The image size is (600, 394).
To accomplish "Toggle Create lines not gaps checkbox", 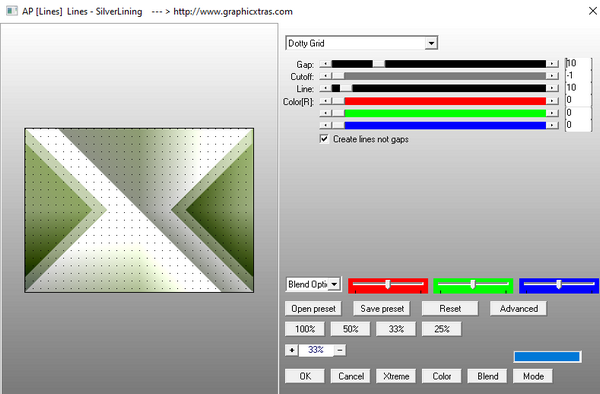I will pyautogui.click(x=324, y=138).
